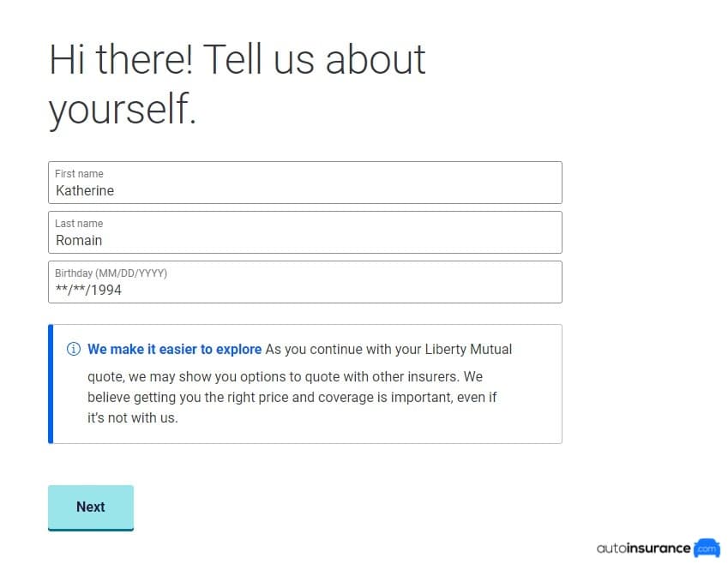Click the Next button

pos(91,507)
